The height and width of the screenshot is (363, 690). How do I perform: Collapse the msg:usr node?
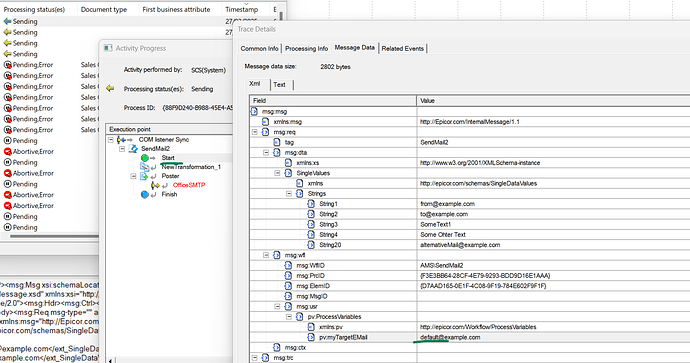click(x=277, y=306)
